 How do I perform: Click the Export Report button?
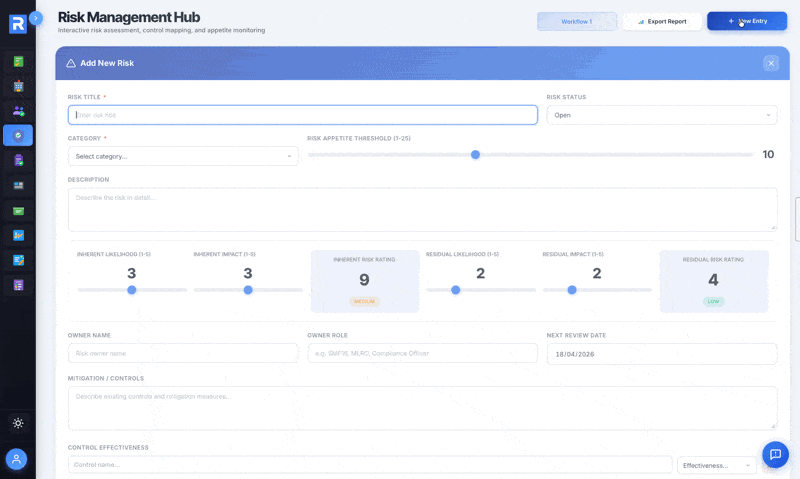coord(662,21)
